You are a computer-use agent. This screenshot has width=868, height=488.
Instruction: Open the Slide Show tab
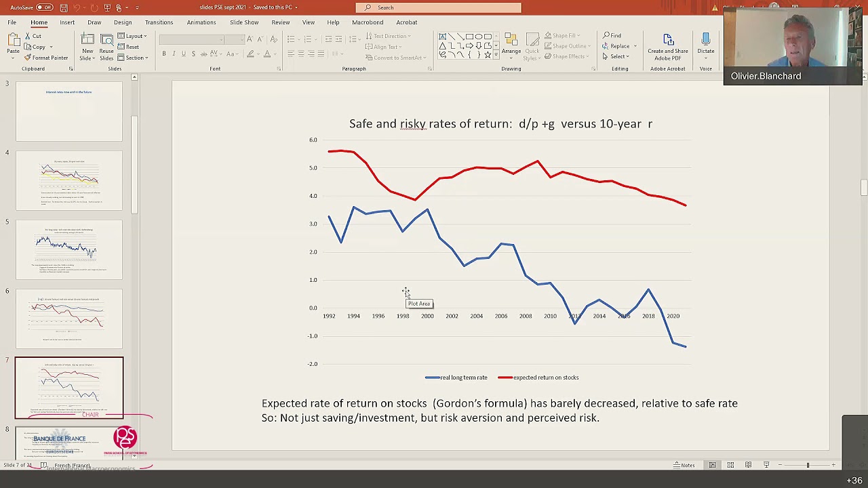click(x=244, y=22)
